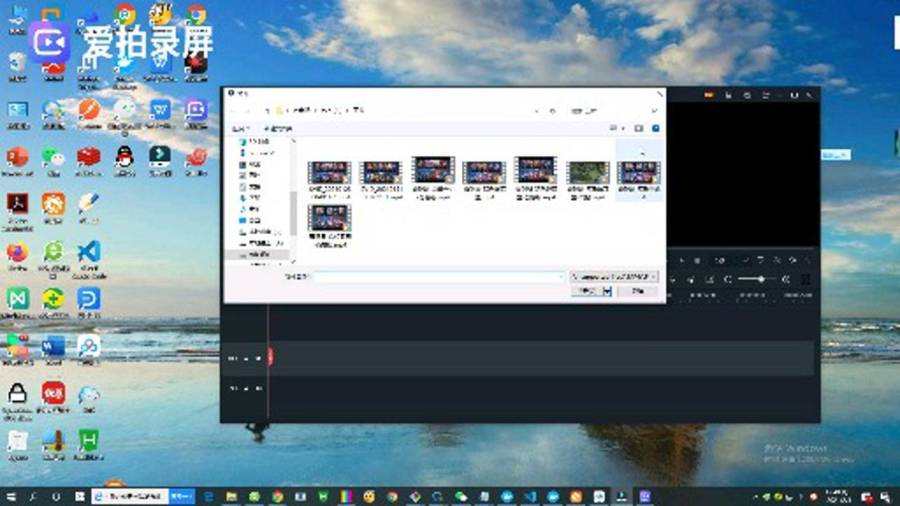900x506 pixels.
Task: Open the file type filter dropdown
Action: [x=614, y=277]
